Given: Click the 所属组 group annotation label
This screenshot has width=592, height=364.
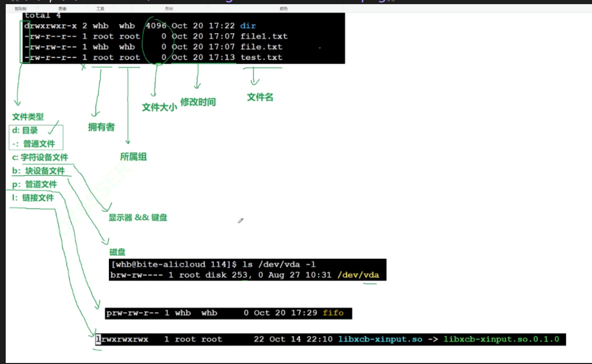Looking at the screenshot, I should click(x=133, y=157).
